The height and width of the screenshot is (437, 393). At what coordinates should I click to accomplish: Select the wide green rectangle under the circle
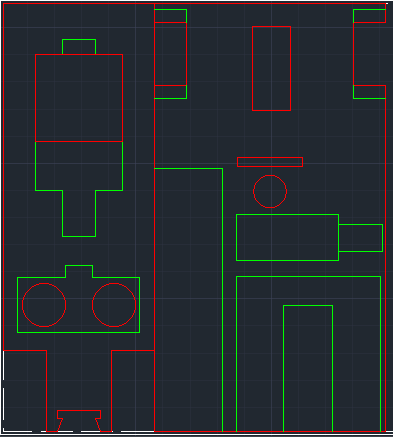coord(288,237)
